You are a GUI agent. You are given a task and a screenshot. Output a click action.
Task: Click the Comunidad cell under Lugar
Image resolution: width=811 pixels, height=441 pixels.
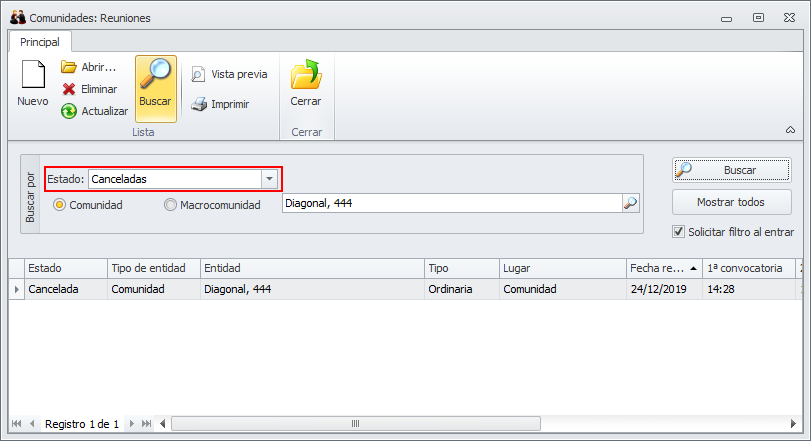coord(563,289)
